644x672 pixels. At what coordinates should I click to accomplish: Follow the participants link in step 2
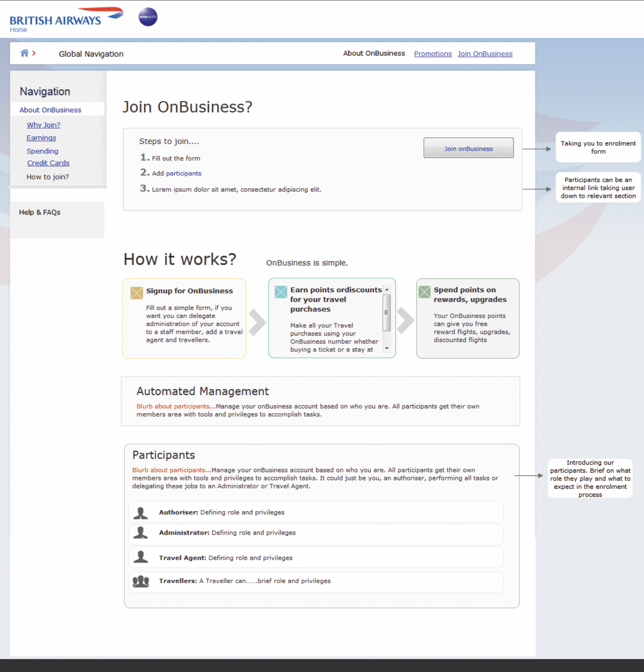click(184, 173)
